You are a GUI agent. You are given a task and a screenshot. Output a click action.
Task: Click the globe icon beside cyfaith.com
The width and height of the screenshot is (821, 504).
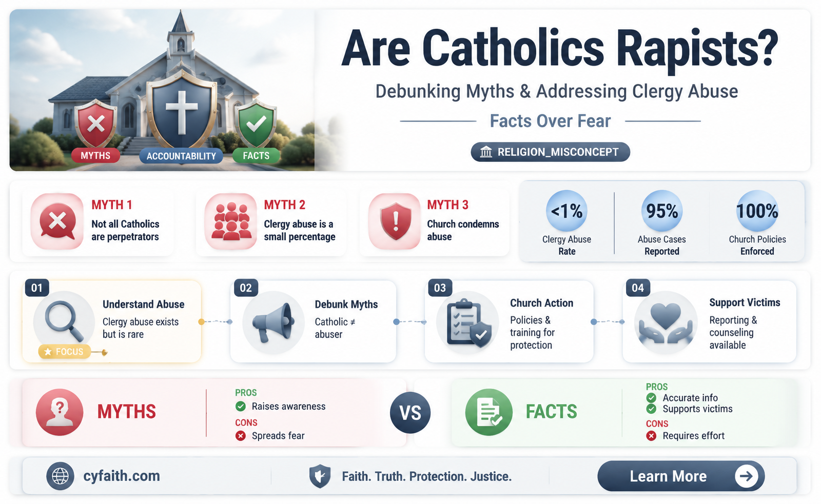point(60,476)
